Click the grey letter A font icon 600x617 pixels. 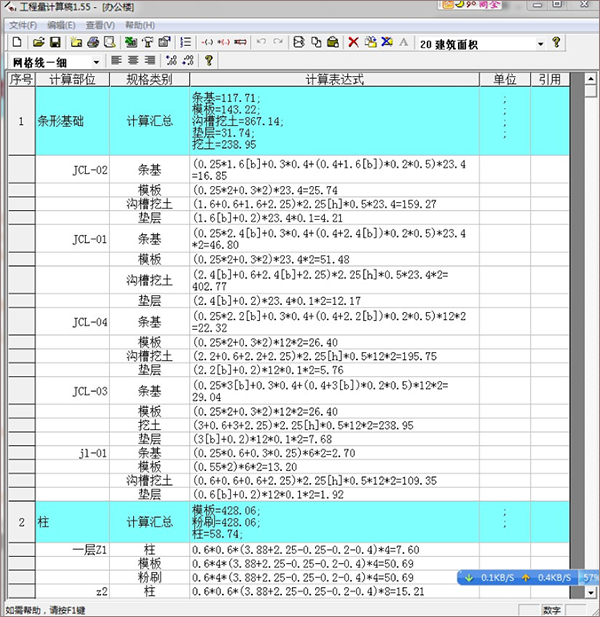(404, 42)
